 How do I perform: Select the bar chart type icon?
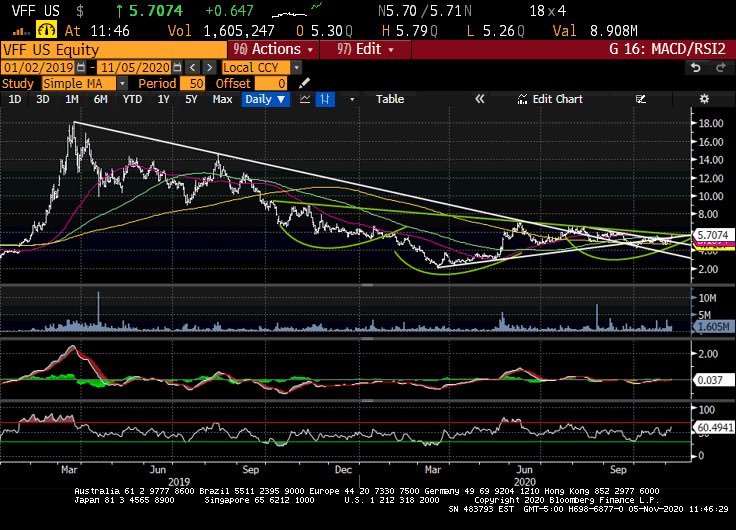click(x=325, y=99)
